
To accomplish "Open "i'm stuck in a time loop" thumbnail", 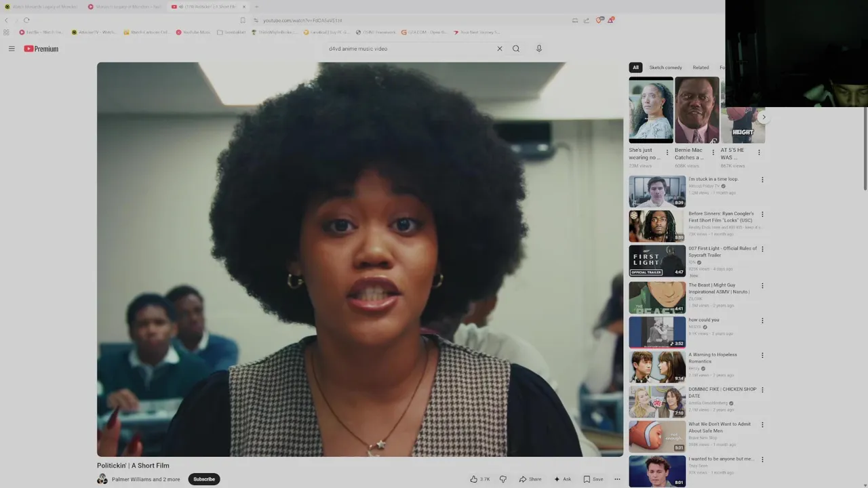I will click(657, 191).
